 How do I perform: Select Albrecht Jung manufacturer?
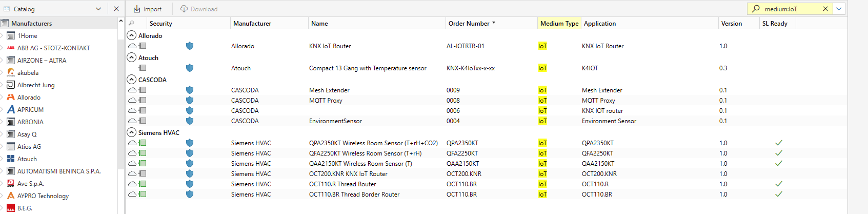(36, 85)
